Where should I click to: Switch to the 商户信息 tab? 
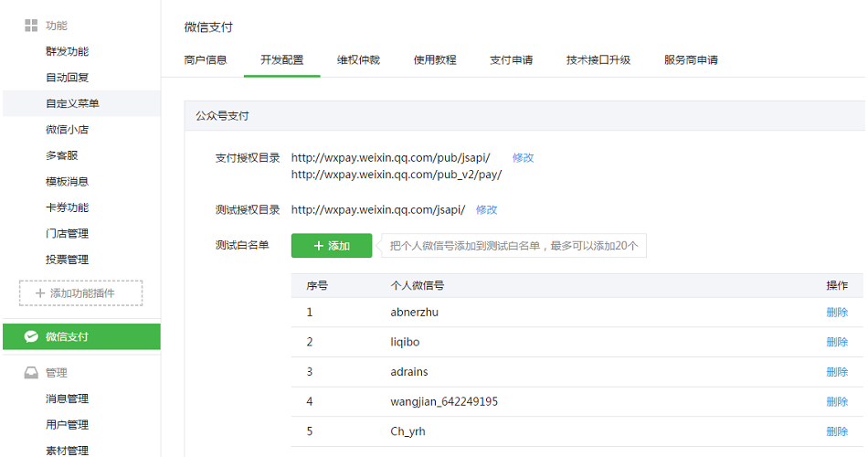206,59
